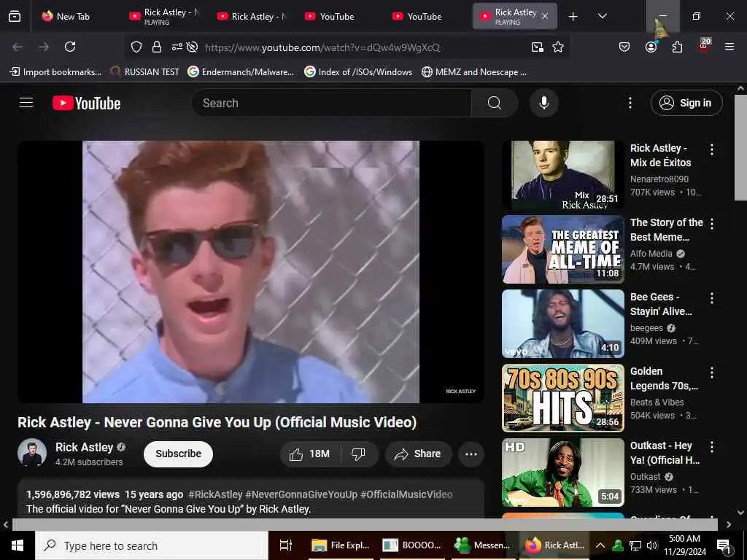Open site permissions icon in address bar
This screenshot has width=747, height=560.
(x=177, y=47)
